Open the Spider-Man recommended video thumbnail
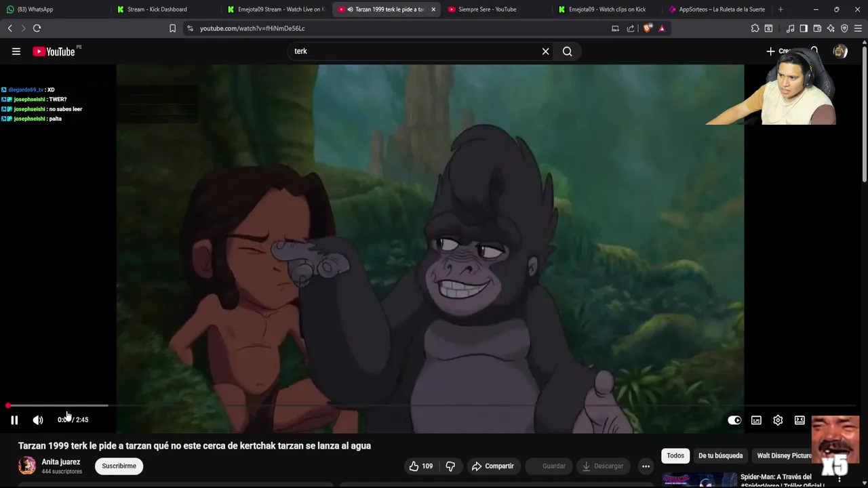 pos(699,480)
